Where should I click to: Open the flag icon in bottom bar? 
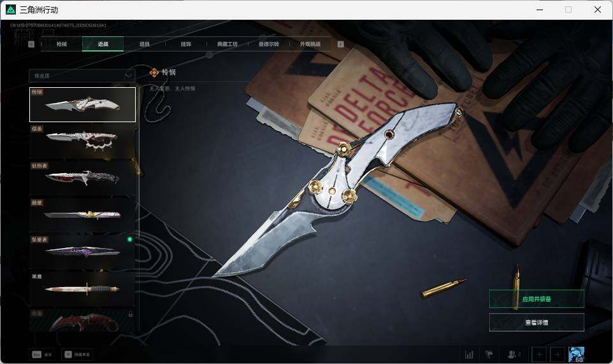(x=489, y=354)
